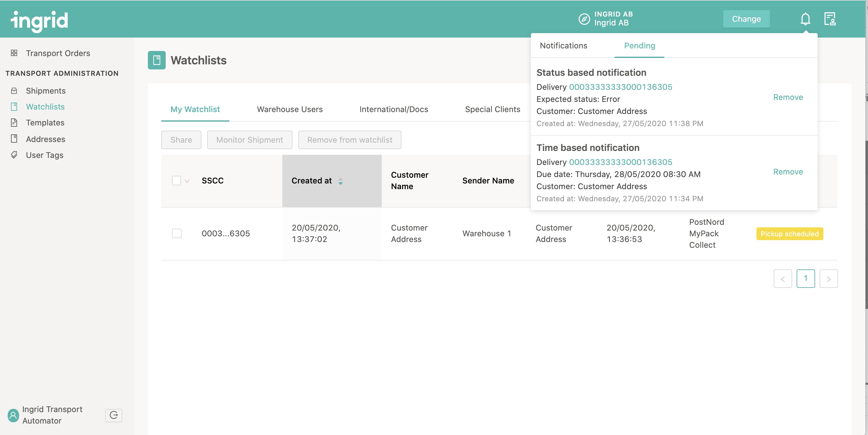Click the Time based notification title
The height and width of the screenshot is (435, 868).
(588, 147)
